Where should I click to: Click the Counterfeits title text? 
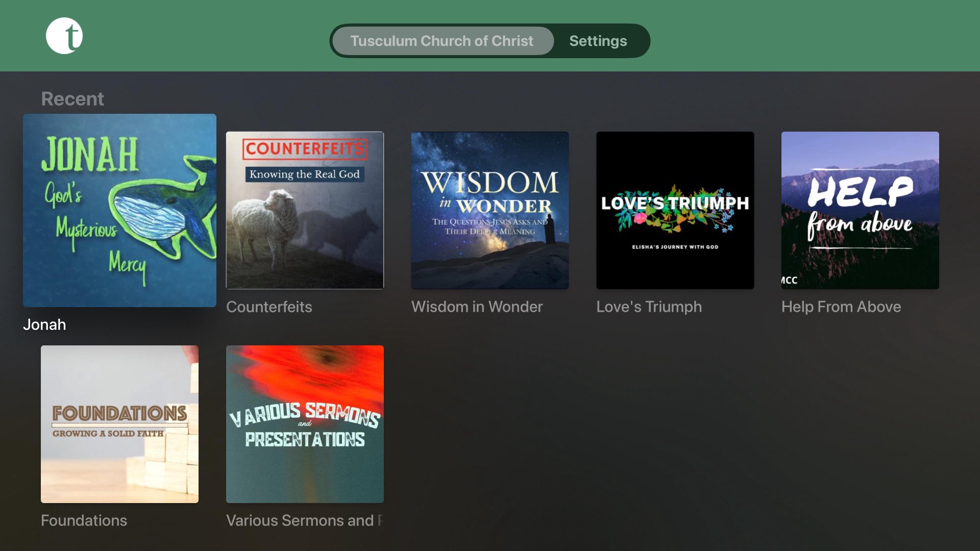tap(269, 307)
